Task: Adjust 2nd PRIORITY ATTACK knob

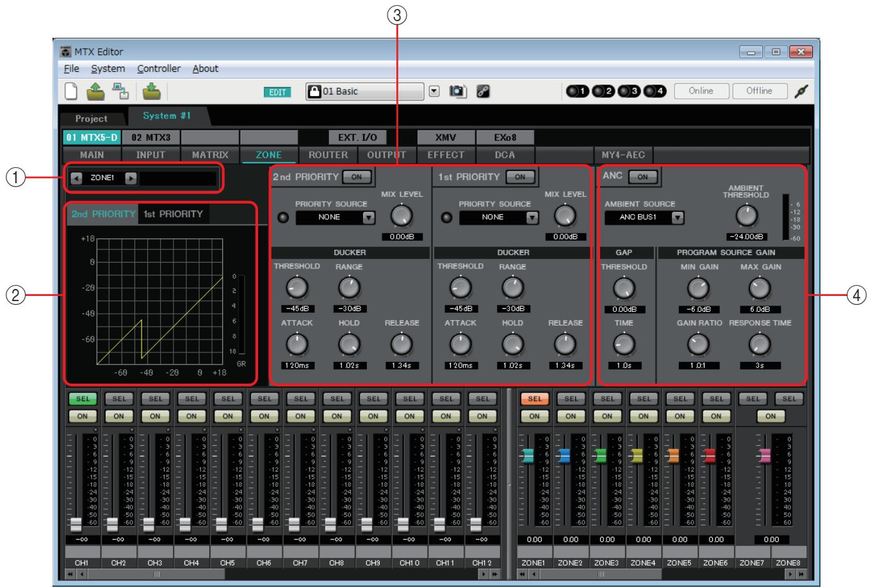Action: click(x=297, y=345)
